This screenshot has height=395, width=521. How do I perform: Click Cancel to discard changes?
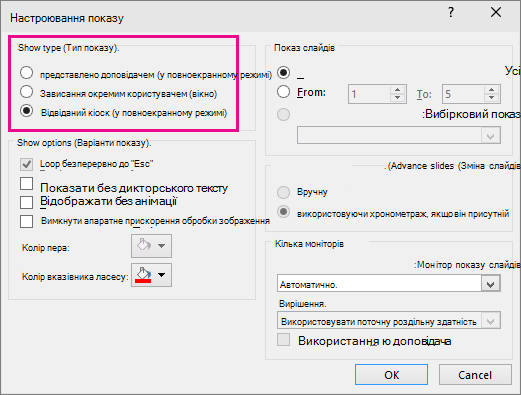tap(475, 375)
